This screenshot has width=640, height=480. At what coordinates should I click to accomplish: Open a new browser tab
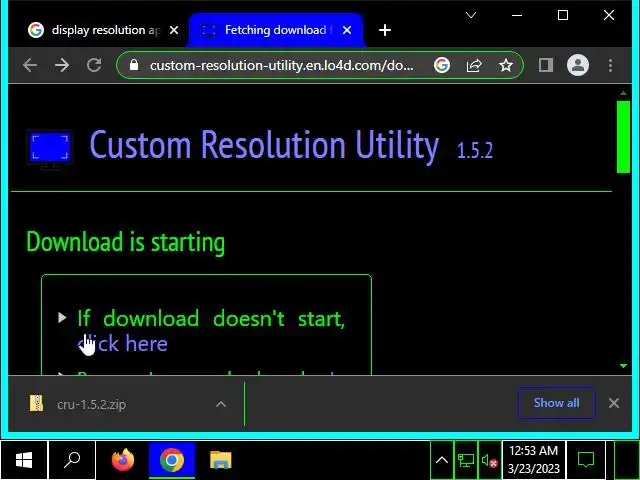(x=384, y=30)
